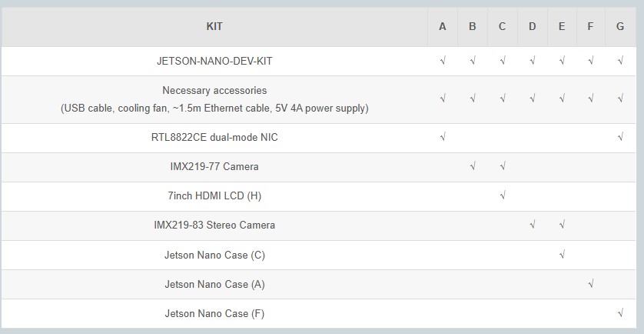Select column header G
This screenshot has height=334, width=644.
620,27
